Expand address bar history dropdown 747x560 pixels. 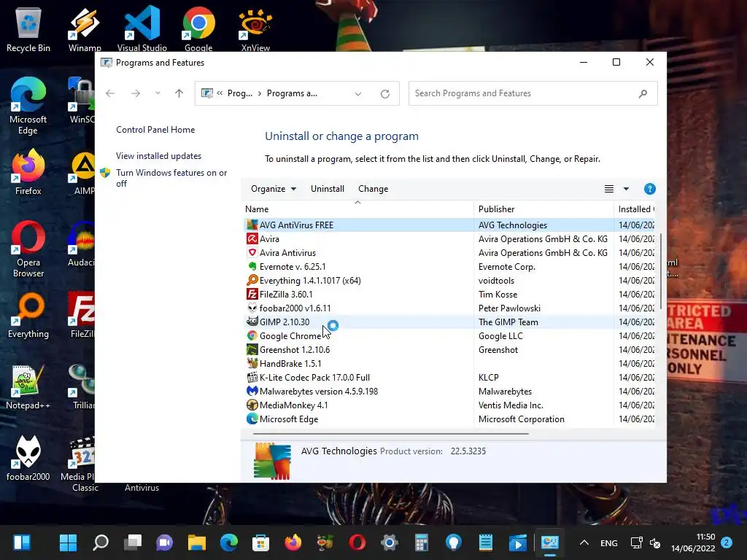click(357, 94)
